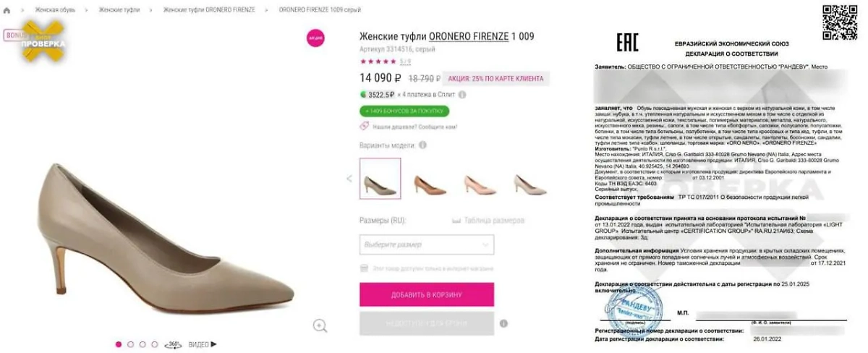Select the first image carousel dot
The image size is (868, 353).
click(x=119, y=344)
